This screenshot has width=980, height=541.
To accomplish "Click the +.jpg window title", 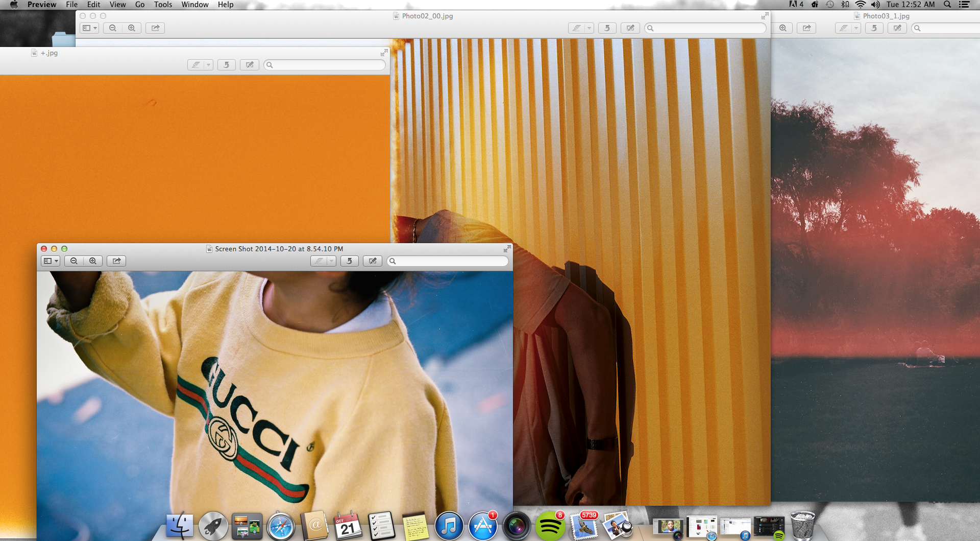I will 49,53.
